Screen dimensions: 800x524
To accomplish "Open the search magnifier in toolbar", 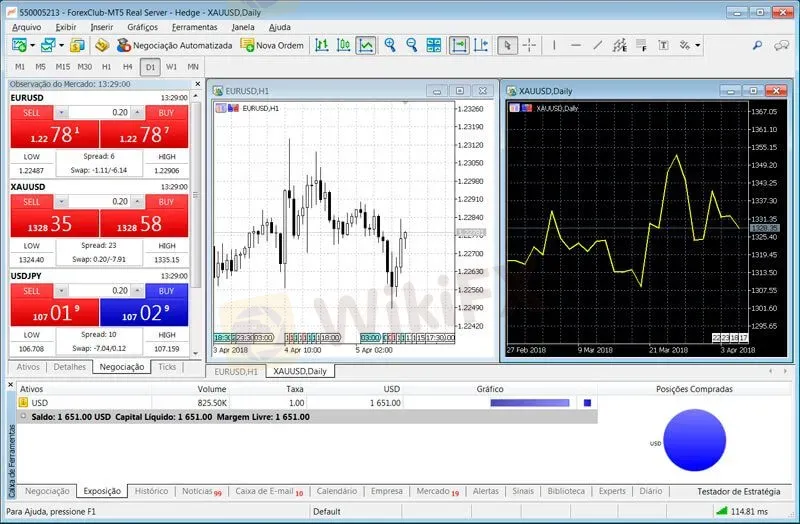I will click(757, 45).
